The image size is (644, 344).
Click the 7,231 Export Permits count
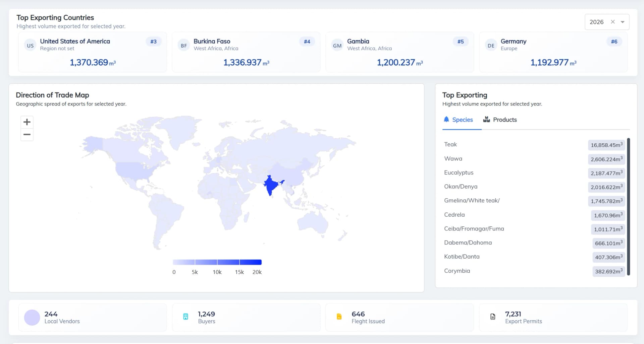pyautogui.click(x=513, y=314)
